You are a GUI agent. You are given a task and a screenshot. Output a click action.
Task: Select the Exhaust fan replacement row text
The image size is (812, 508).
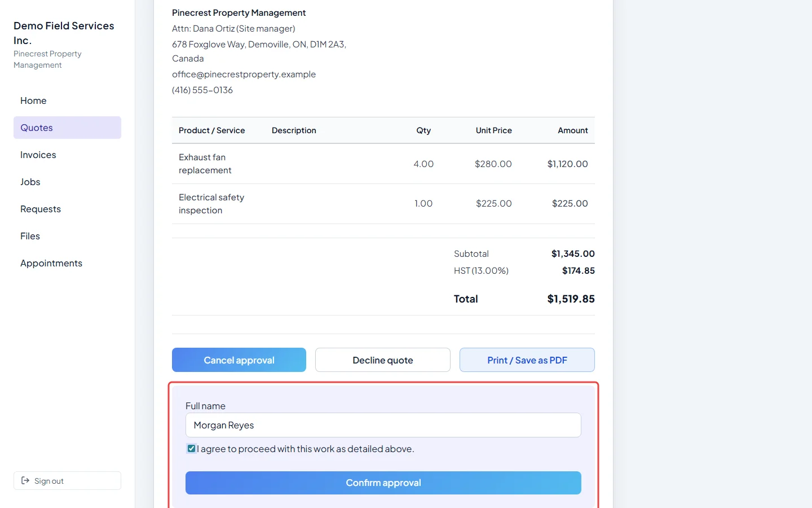coord(205,164)
